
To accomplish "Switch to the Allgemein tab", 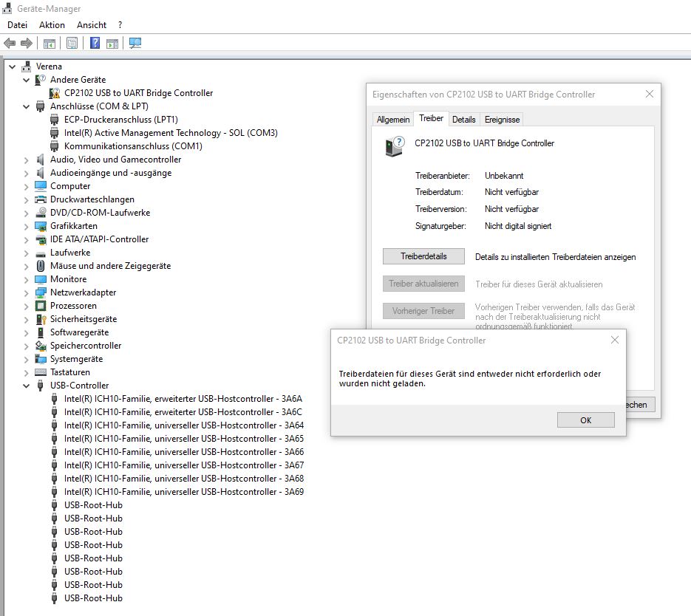I will click(393, 119).
